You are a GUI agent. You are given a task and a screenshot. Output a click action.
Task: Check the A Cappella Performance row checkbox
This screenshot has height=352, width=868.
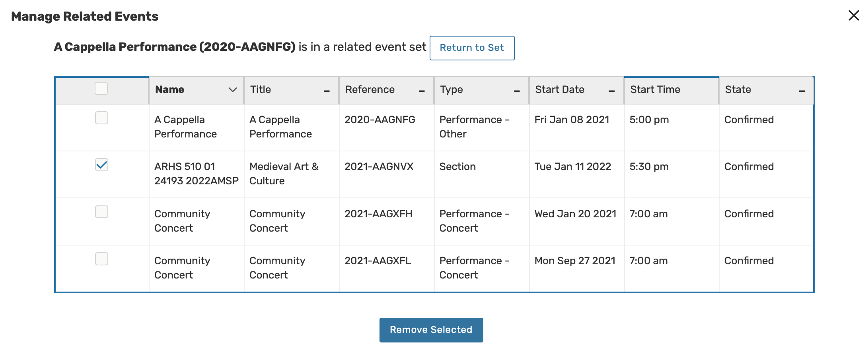(x=101, y=118)
